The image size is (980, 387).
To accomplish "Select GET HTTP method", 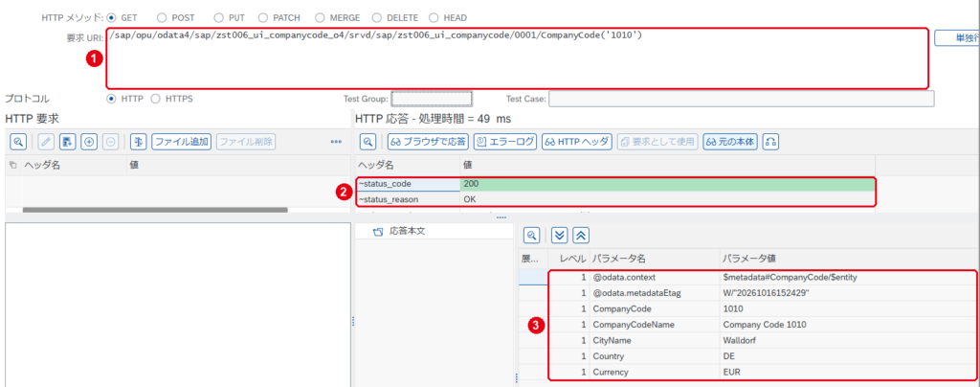I will [111, 17].
